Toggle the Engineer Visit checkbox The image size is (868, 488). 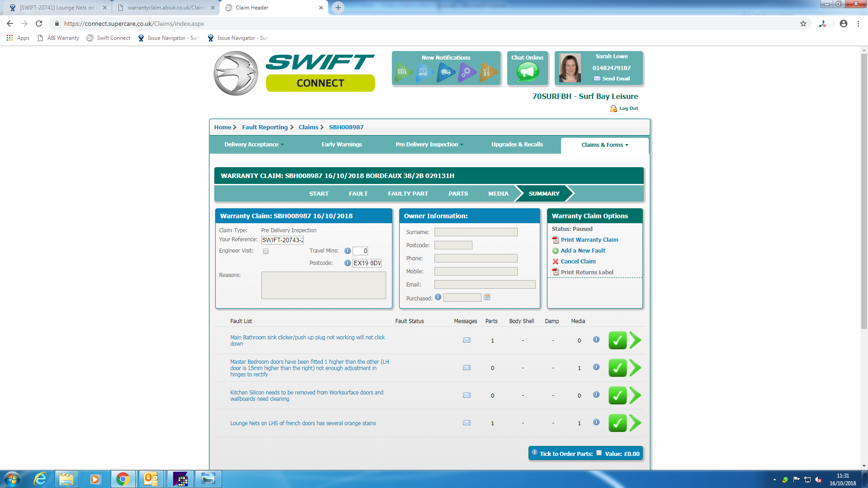tap(266, 251)
